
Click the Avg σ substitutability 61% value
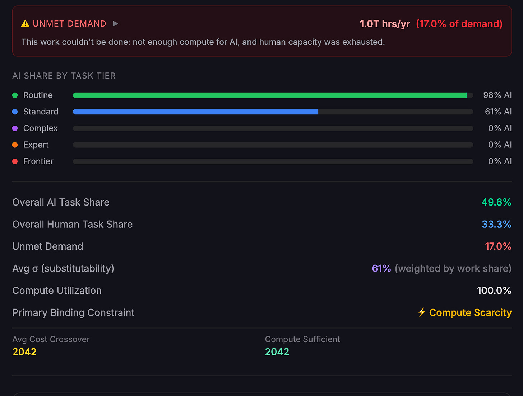[x=381, y=269]
